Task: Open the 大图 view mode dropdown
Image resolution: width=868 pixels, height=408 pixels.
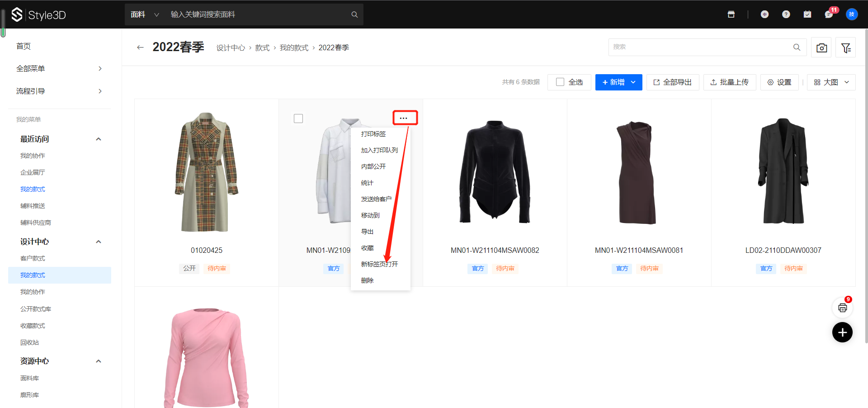Action: point(831,82)
